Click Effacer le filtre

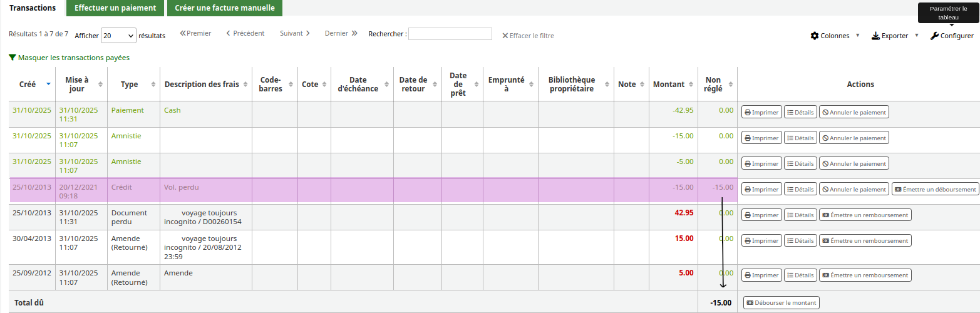(x=528, y=36)
